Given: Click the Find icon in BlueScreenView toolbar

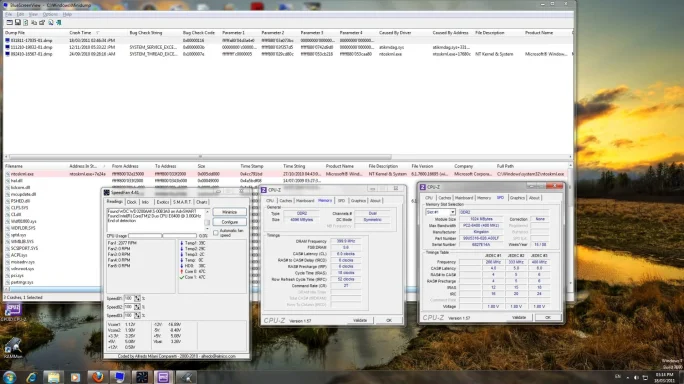Looking at the screenshot, I should 51,22.
